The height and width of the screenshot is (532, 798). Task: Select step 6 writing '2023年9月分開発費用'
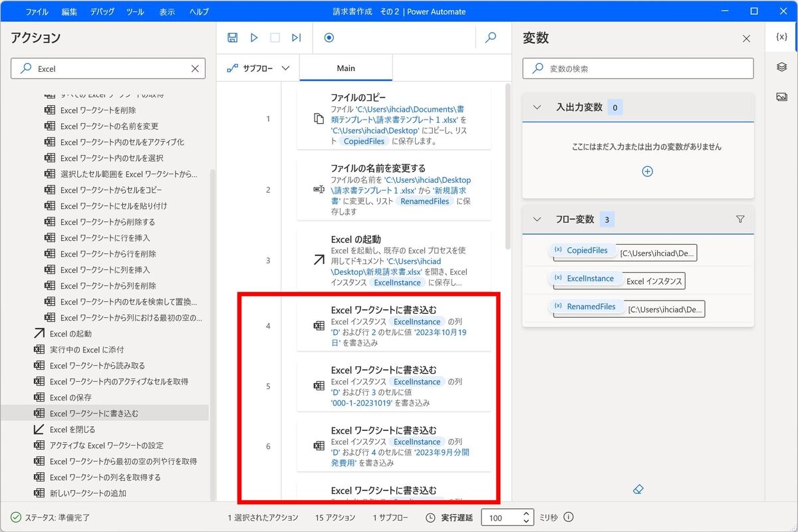pyautogui.click(x=394, y=446)
